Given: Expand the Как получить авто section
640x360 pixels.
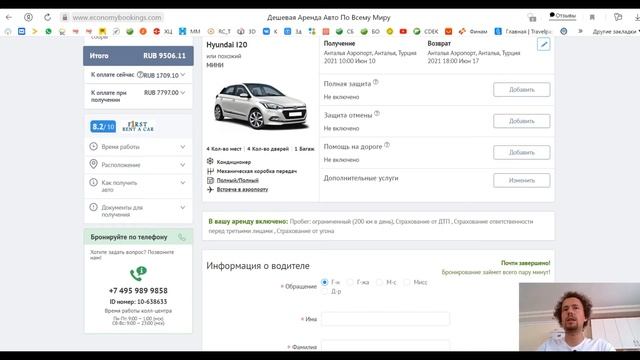Looking at the screenshot, I should [x=138, y=186].
